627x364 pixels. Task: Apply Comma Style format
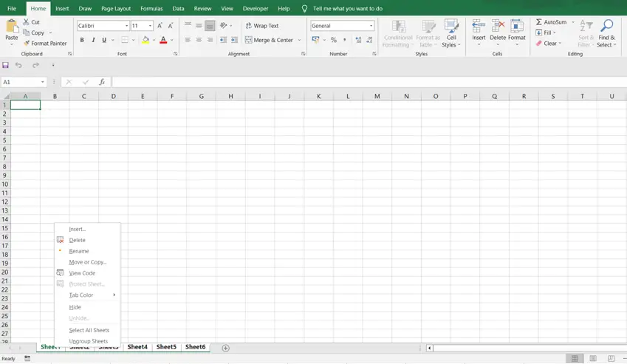pyautogui.click(x=344, y=40)
